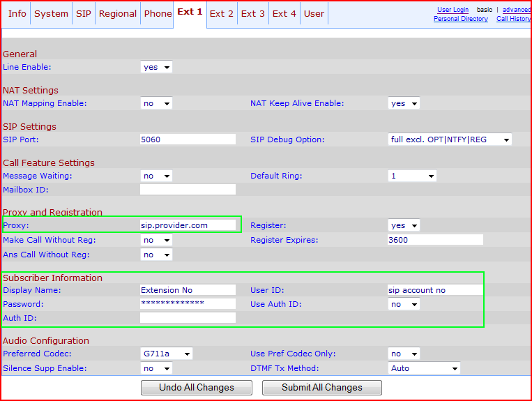The width and height of the screenshot is (532, 401).
Task: Focus the Password field
Action: [x=188, y=304]
